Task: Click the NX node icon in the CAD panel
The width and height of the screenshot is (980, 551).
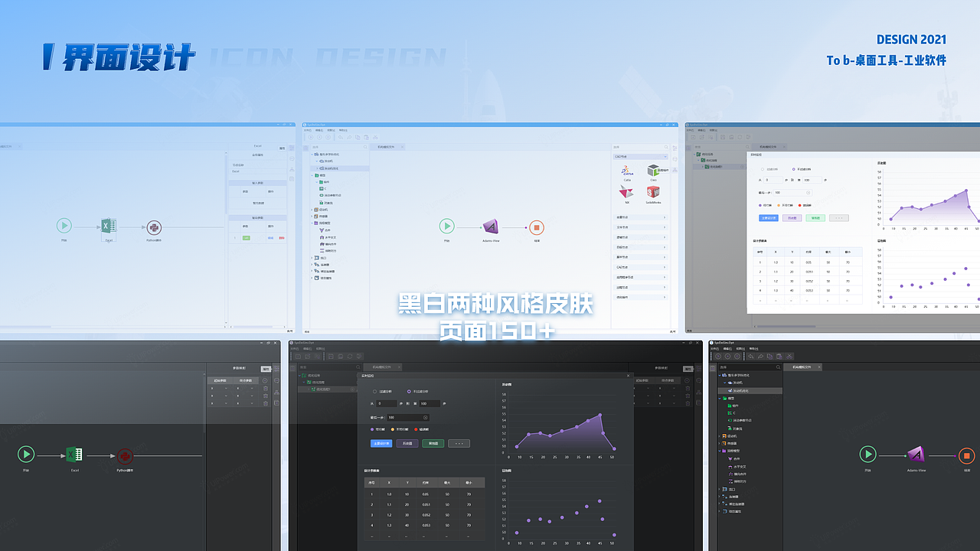Action: click(x=626, y=192)
